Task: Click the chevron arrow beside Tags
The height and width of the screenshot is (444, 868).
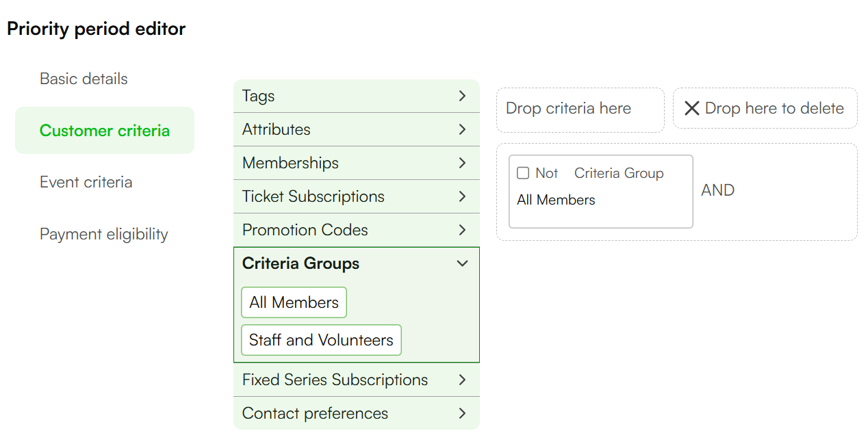Action: (x=462, y=96)
